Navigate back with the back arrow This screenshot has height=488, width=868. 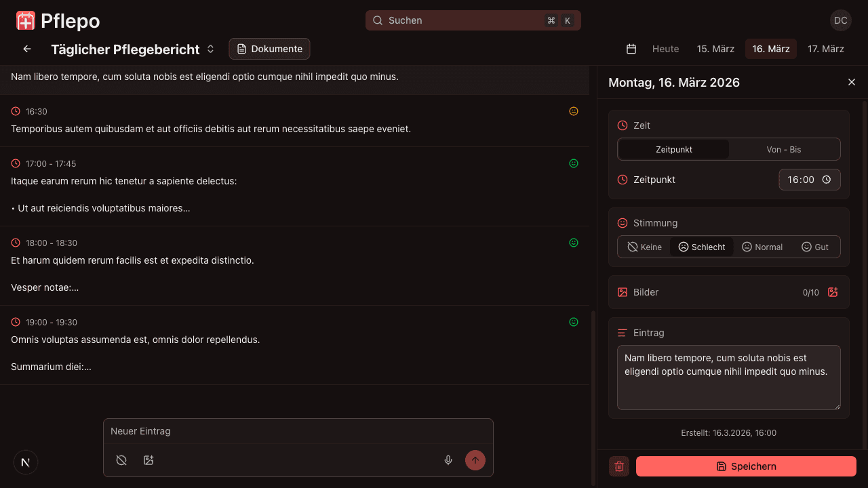26,48
